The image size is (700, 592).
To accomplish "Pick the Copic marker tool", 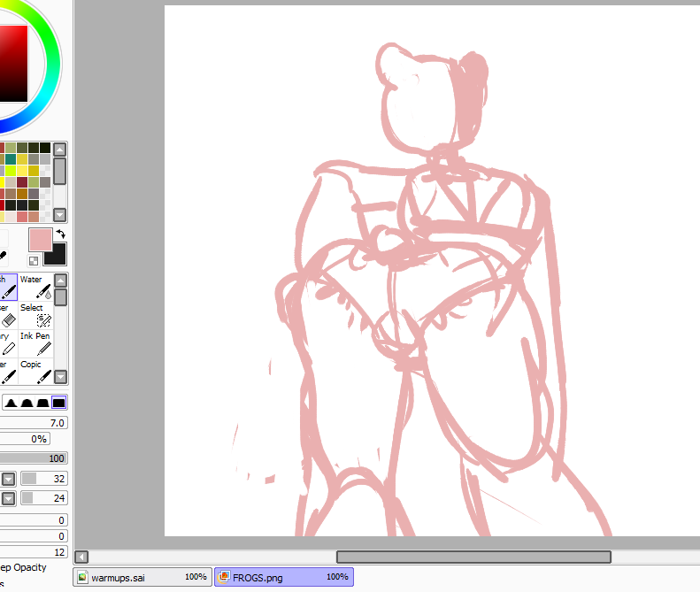I will (35, 372).
